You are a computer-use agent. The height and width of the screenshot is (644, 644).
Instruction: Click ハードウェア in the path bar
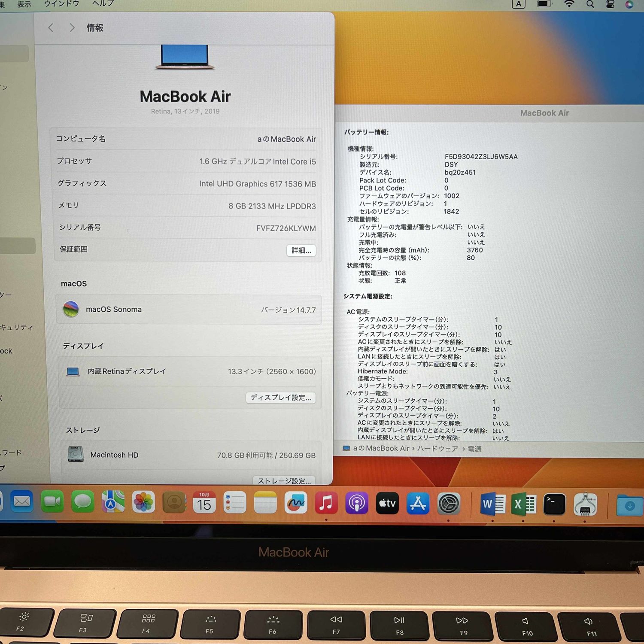click(x=437, y=449)
